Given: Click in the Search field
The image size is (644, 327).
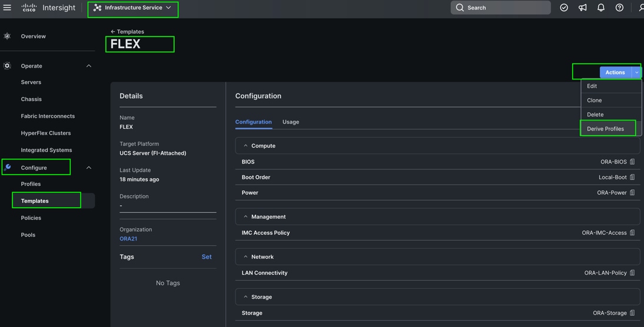Looking at the screenshot, I should point(501,8).
